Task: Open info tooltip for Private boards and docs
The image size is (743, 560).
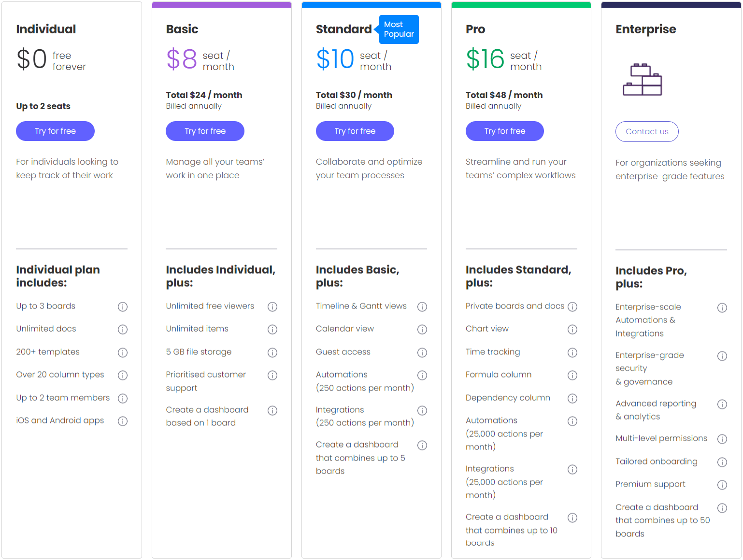Action: point(572,307)
